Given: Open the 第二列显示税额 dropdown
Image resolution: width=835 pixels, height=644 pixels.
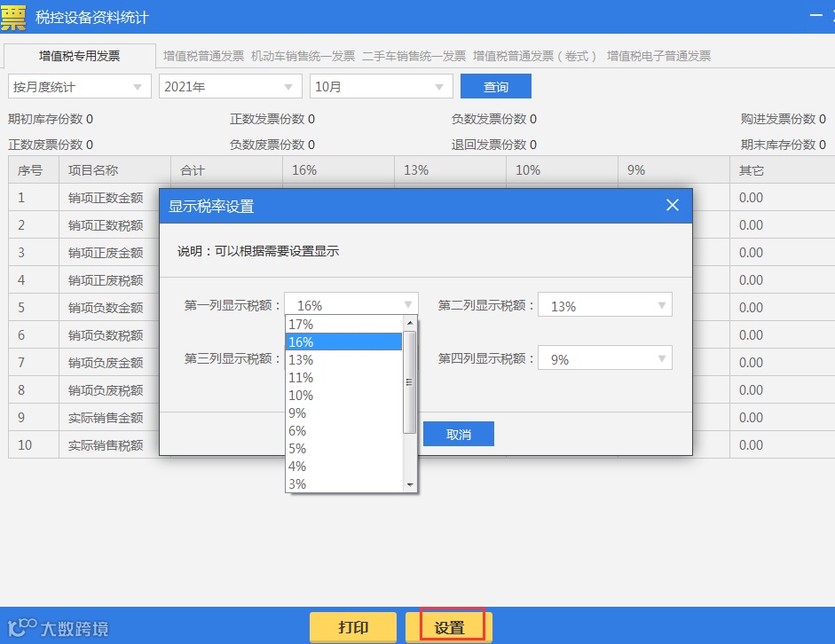Looking at the screenshot, I should [605, 305].
